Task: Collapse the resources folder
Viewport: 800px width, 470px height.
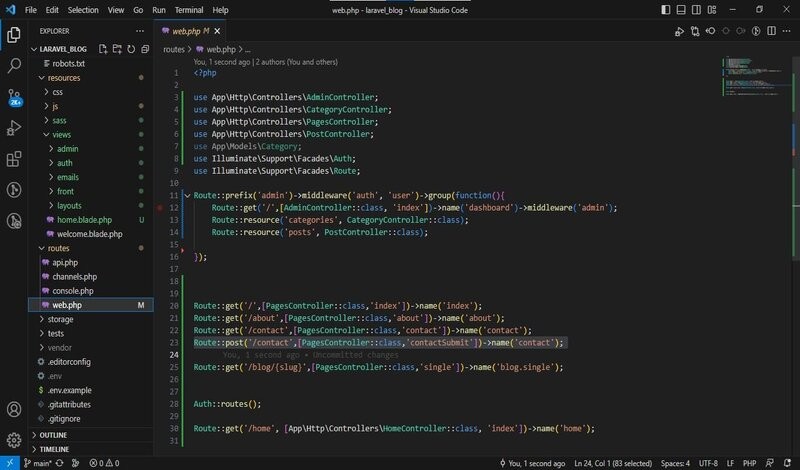Action: [42, 78]
